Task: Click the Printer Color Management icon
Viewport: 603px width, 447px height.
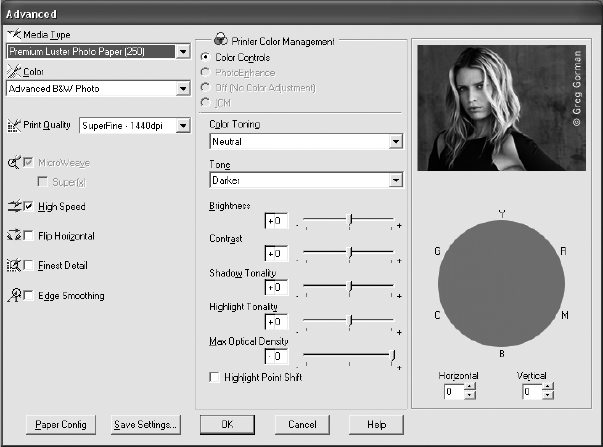Action: (205, 41)
